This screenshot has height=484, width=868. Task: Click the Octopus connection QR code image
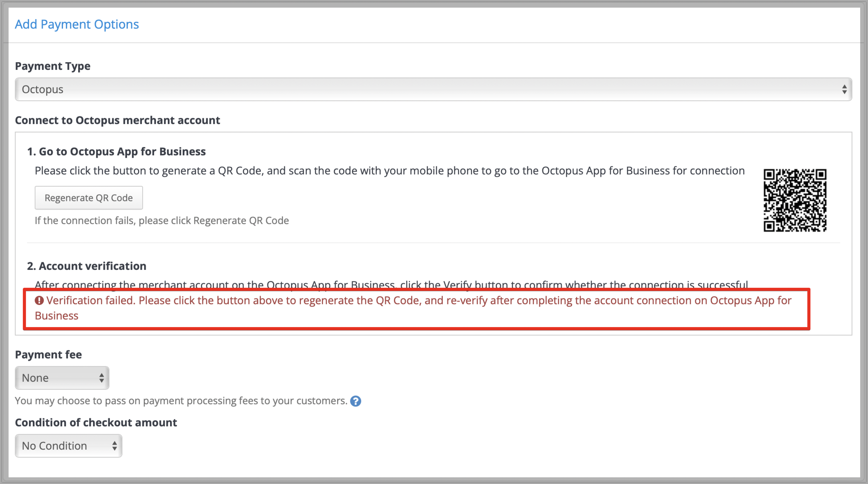(795, 200)
